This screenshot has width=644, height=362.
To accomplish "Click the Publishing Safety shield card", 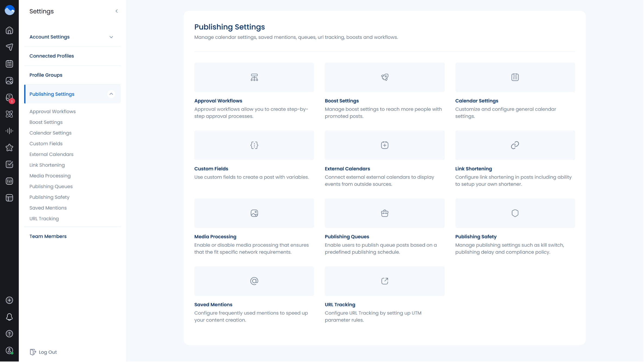I will point(515,214).
